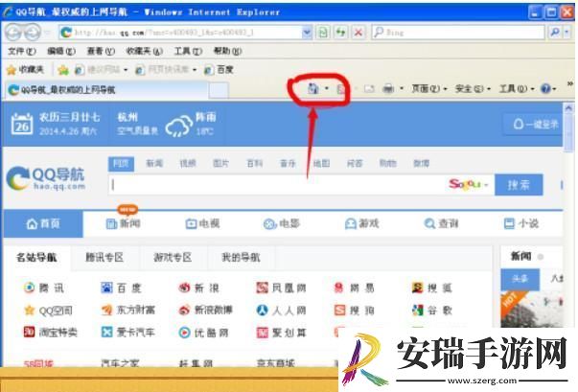
Task: Switch to the 腾讯专区 tab
Action: pyautogui.click(x=104, y=257)
